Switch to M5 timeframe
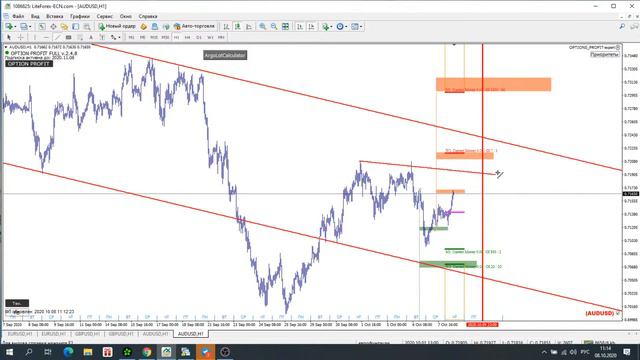 coord(142,38)
